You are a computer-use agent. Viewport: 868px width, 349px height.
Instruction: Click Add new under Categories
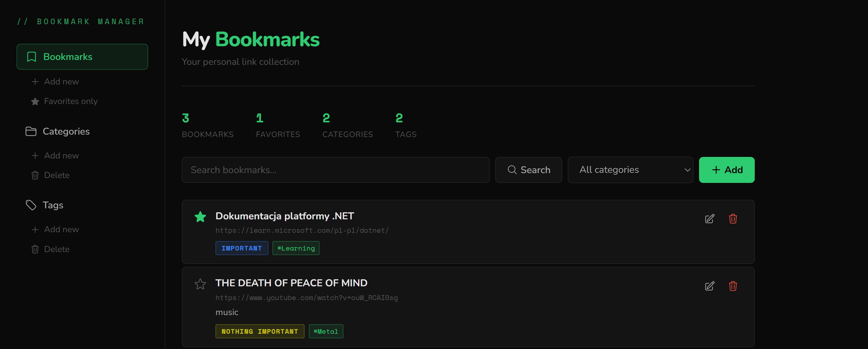(55, 156)
